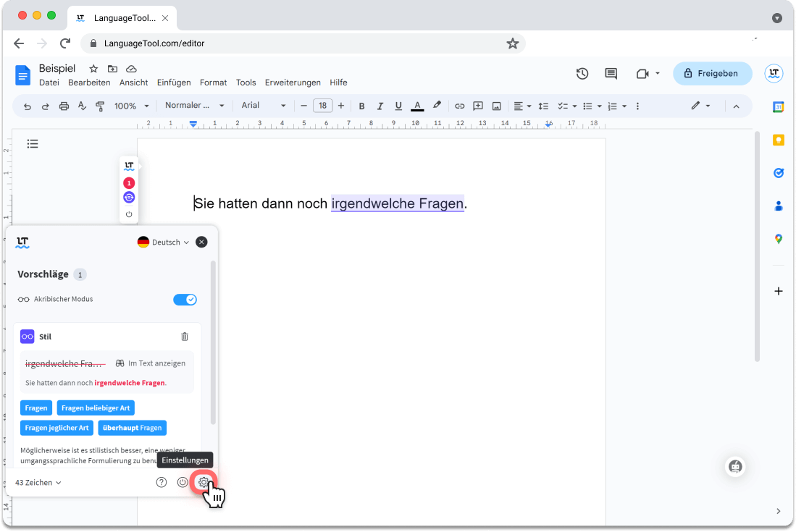The image size is (796, 532).
Task: Open the paragraph style dropdown
Action: coord(194,106)
